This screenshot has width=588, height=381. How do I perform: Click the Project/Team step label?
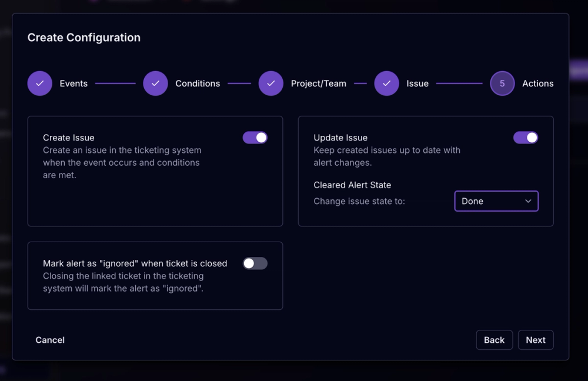(x=318, y=83)
